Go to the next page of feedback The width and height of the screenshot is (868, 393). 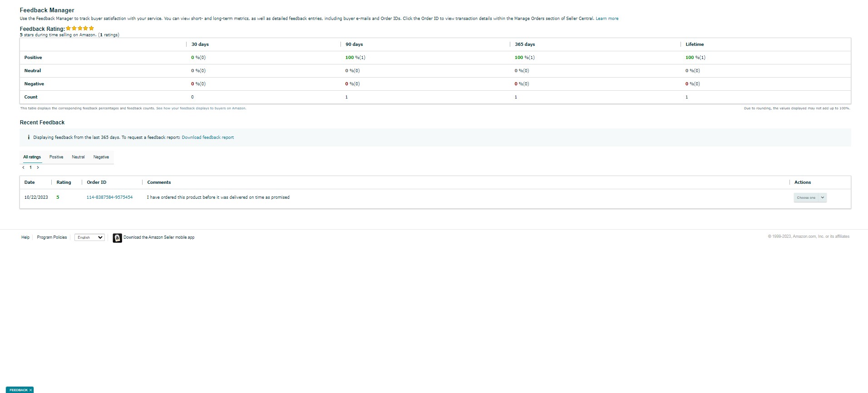click(x=38, y=167)
